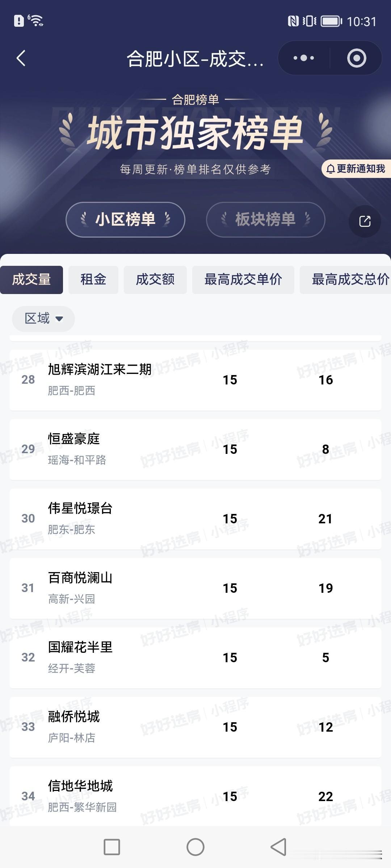Open 国耀花半里 ranking item
The height and width of the screenshot is (868, 391).
pyautogui.click(x=195, y=658)
